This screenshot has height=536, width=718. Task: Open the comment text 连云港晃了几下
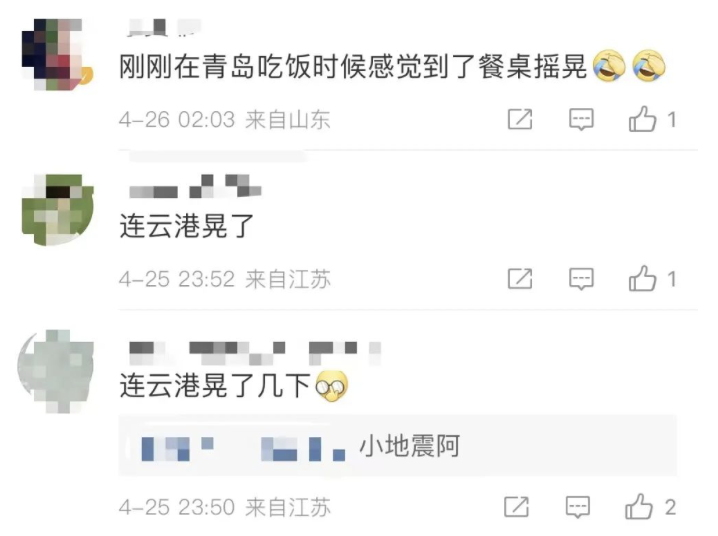pos(215,386)
